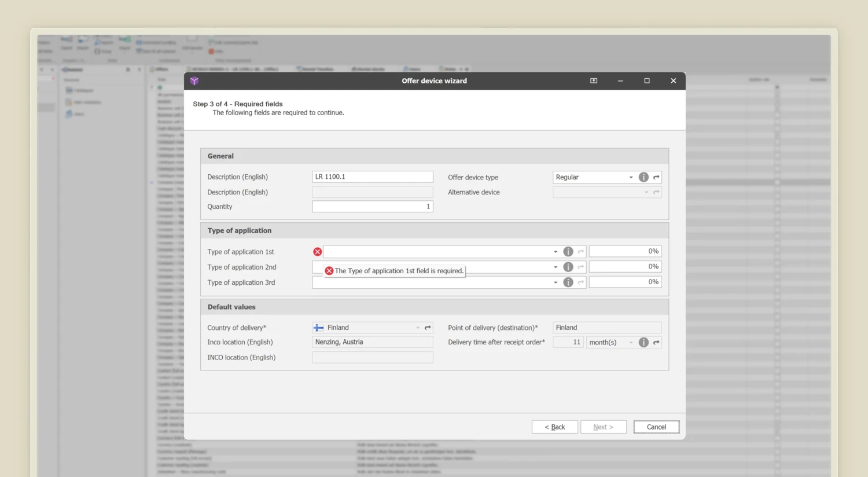
Task: Maximize the Offer device wizard window
Action: pyautogui.click(x=647, y=81)
